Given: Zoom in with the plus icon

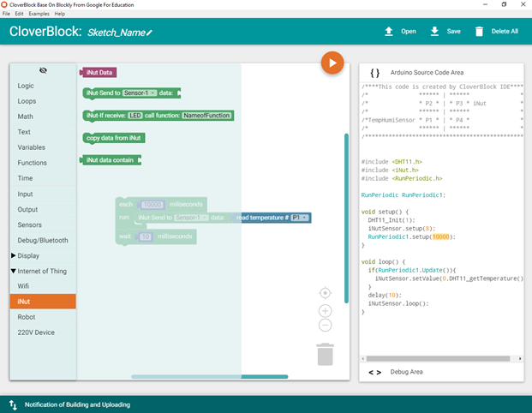Looking at the screenshot, I should click(325, 310).
